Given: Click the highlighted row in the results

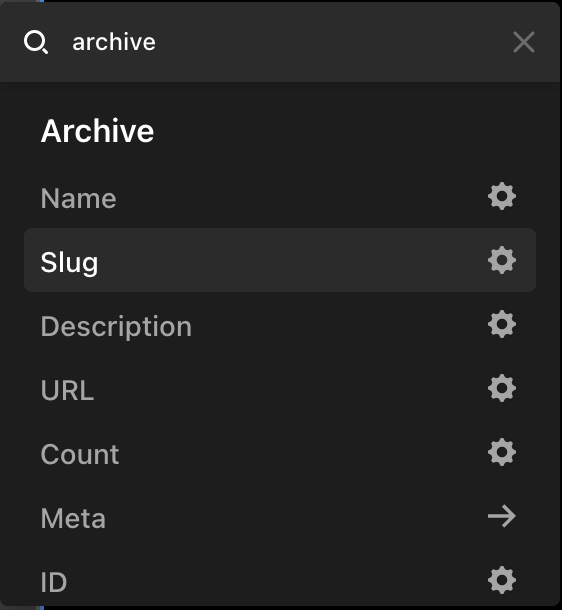Looking at the screenshot, I should tap(280, 260).
